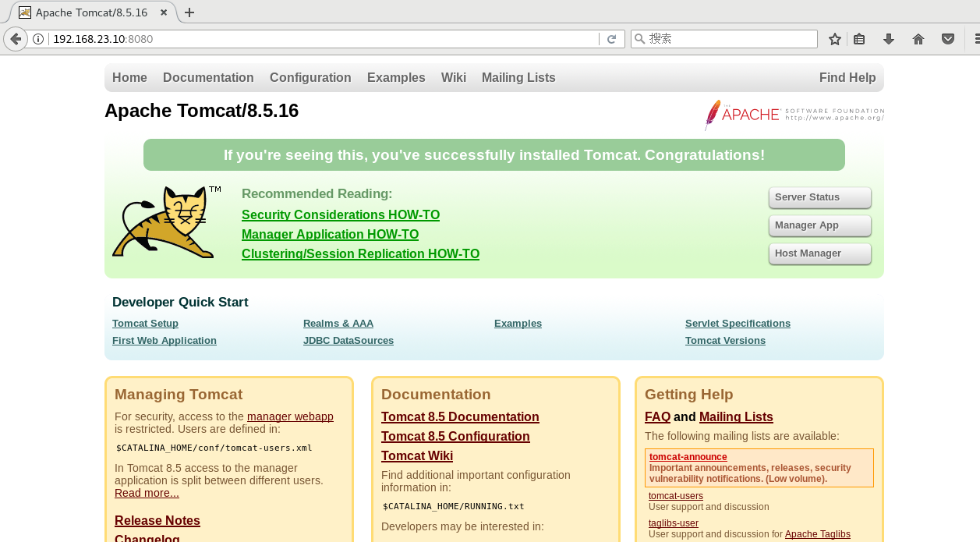Open Tomcat 8.5 Configuration link
This screenshot has height=542, width=980.
tap(455, 437)
